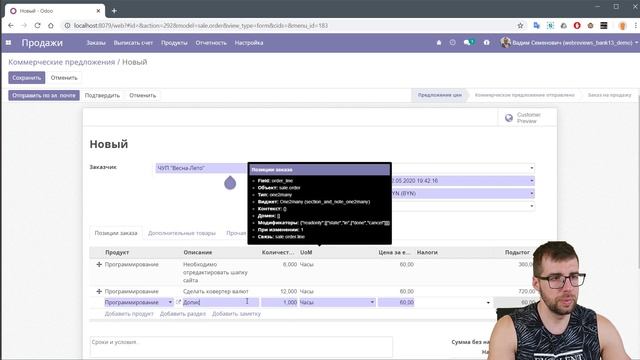Open the Заказы menu

(96, 42)
